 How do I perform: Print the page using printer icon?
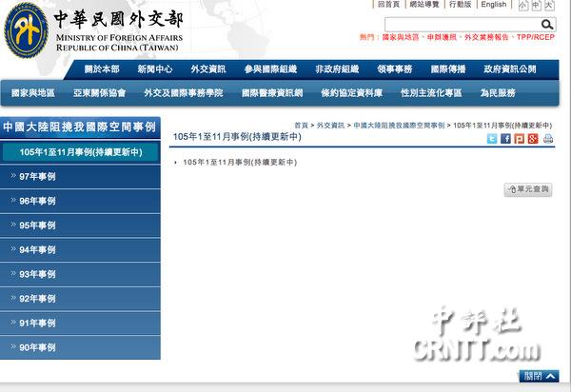[x=548, y=139]
